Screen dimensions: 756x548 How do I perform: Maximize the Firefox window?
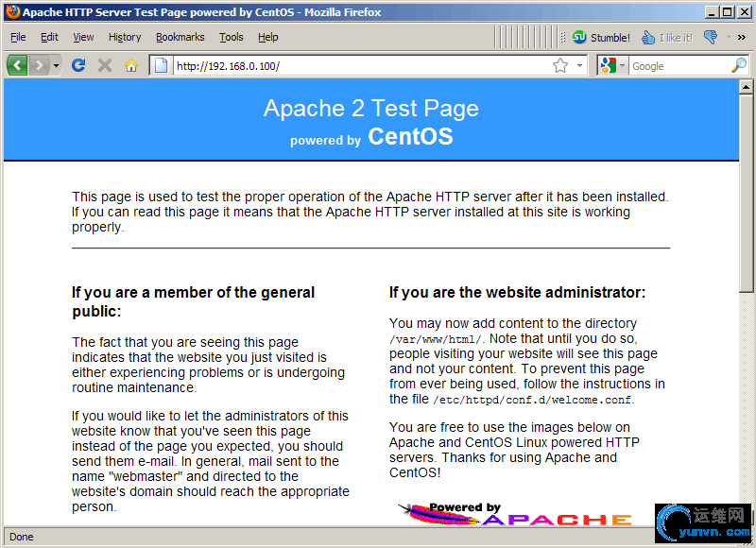coord(728,12)
